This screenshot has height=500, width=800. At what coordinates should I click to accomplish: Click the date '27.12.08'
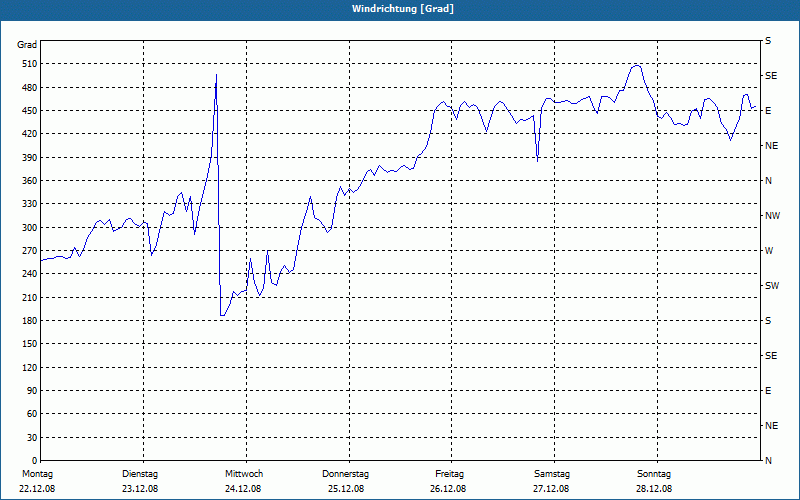click(x=552, y=489)
